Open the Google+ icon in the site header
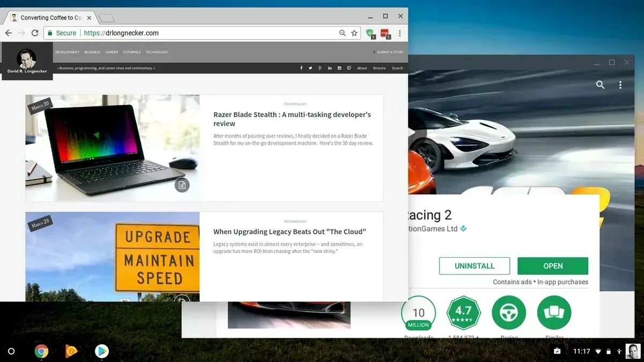The height and width of the screenshot is (362, 644). pyautogui.click(x=320, y=68)
